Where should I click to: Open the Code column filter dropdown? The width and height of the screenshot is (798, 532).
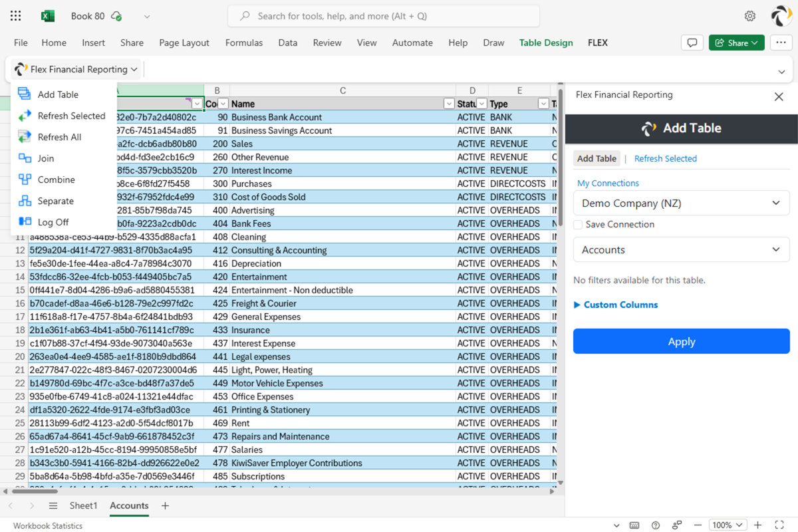tap(223, 104)
